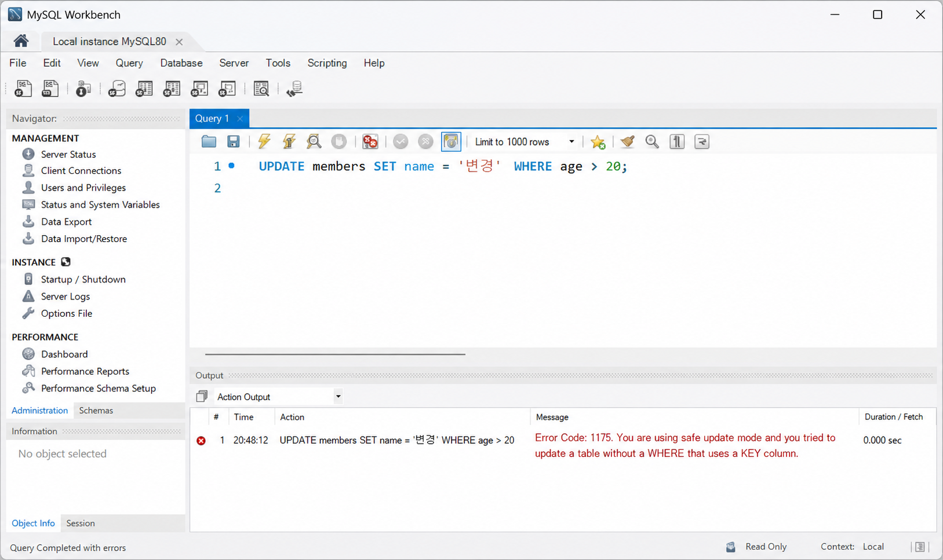Open a SQL script file folder icon
Screen dimensions: 943x560
209,141
